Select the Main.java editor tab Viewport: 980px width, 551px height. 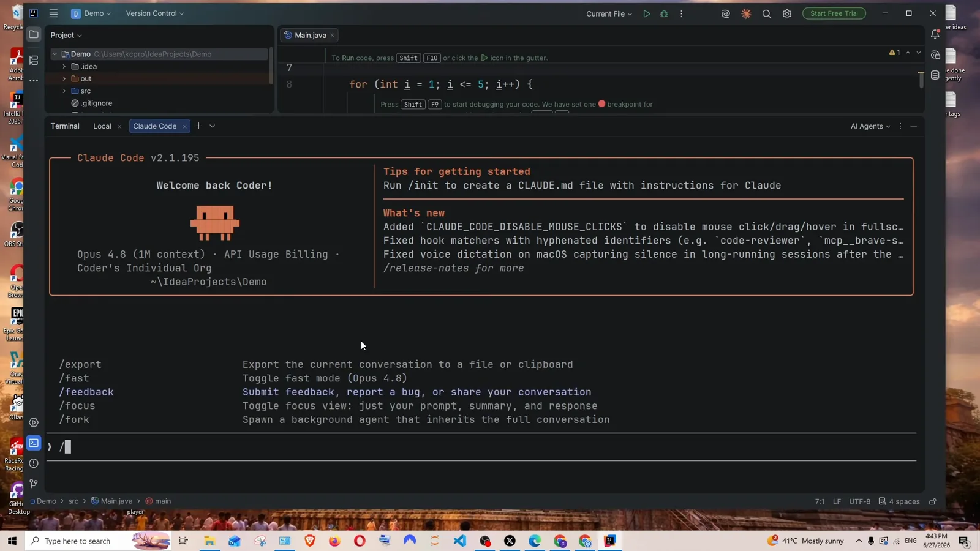coord(310,35)
